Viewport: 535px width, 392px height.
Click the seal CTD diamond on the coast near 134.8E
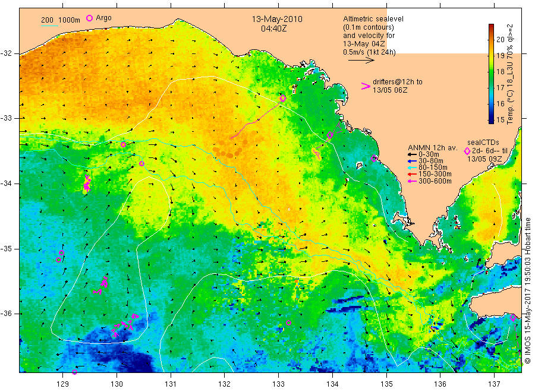(374, 158)
